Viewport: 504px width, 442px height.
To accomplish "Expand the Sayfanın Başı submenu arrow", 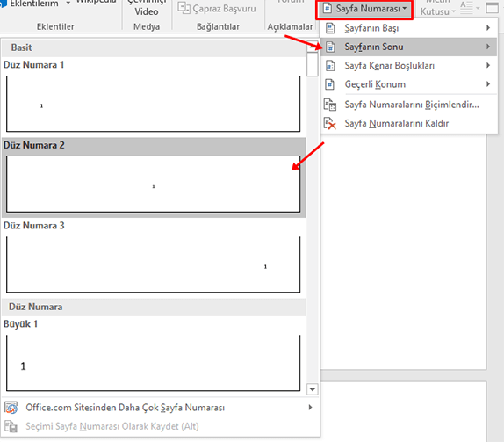I will pyautogui.click(x=488, y=28).
